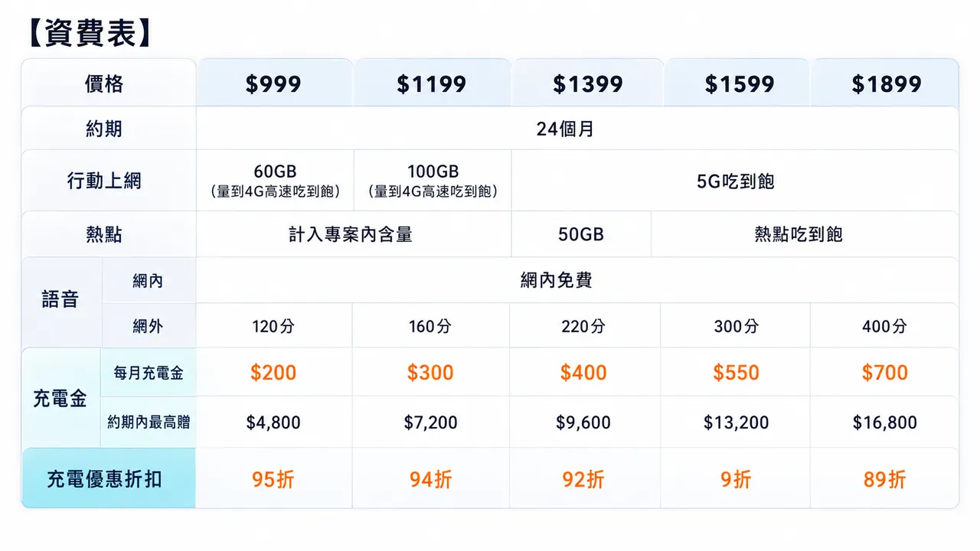The image size is (980, 551).
Task: Select the 60GB mobile data cell
Action: click(275, 181)
